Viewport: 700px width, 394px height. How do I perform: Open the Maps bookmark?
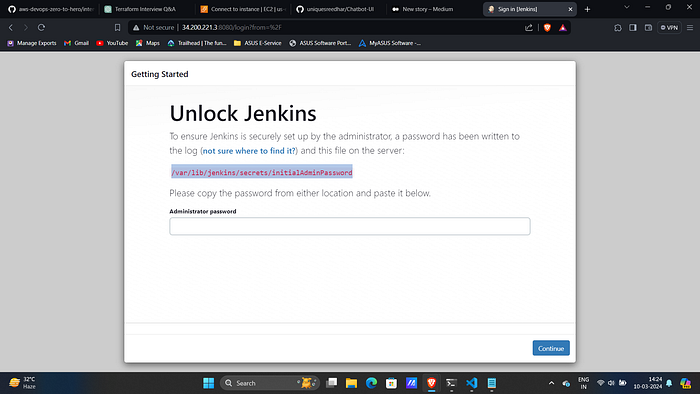point(148,43)
